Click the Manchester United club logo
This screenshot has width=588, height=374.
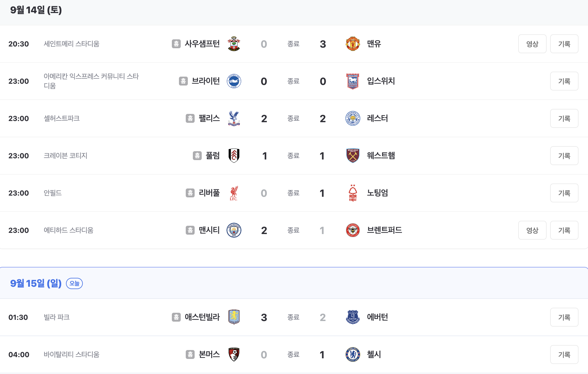[353, 44]
